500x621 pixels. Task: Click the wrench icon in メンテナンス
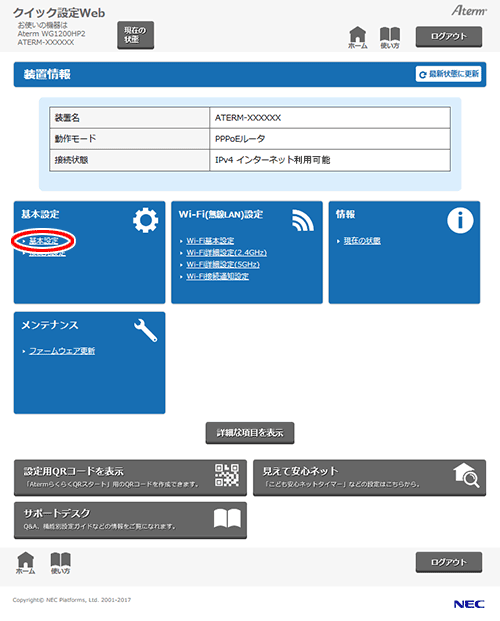(145, 330)
